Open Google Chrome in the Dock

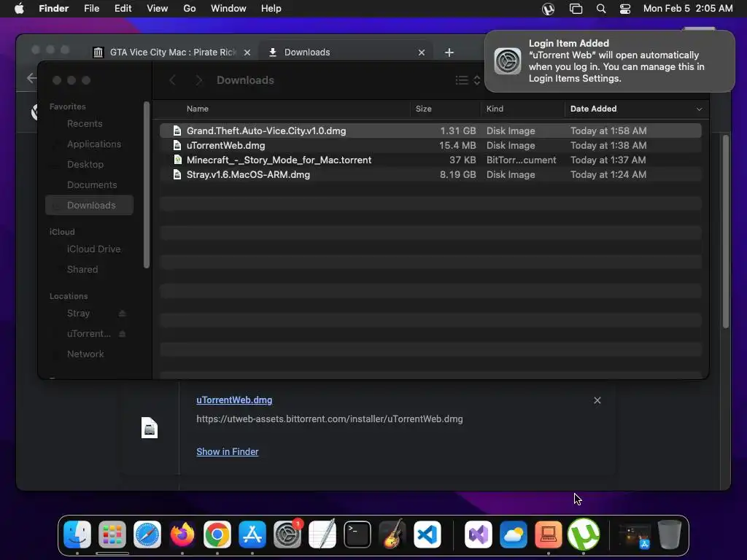click(217, 534)
